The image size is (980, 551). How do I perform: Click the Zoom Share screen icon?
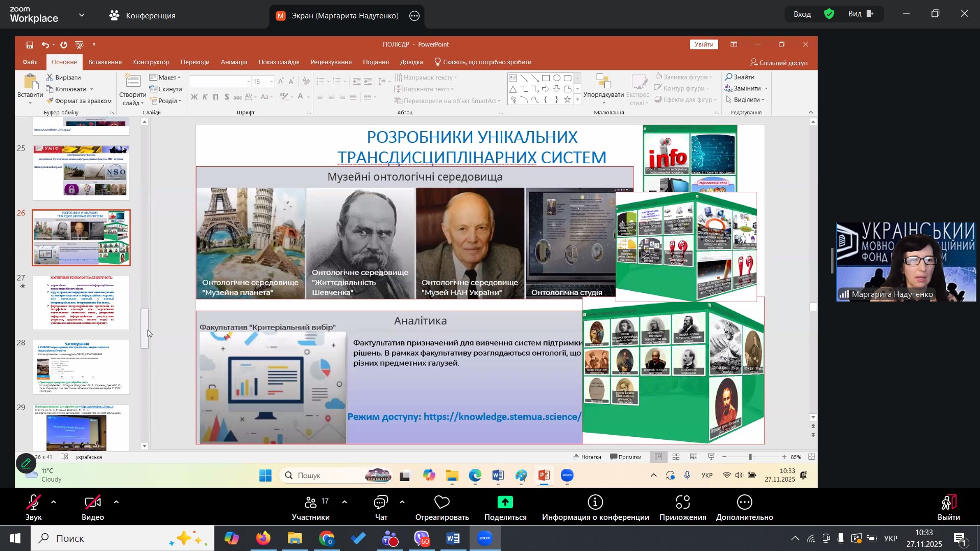coord(505,503)
